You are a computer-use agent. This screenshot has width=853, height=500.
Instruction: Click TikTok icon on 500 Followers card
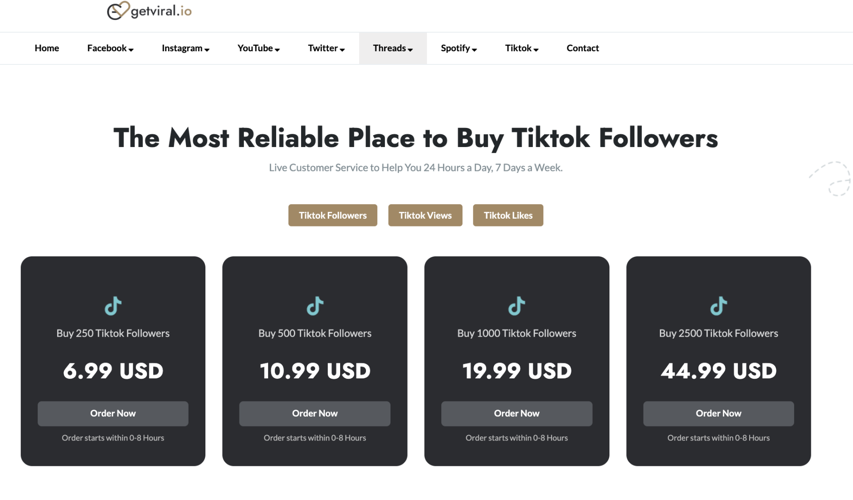[x=315, y=306]
